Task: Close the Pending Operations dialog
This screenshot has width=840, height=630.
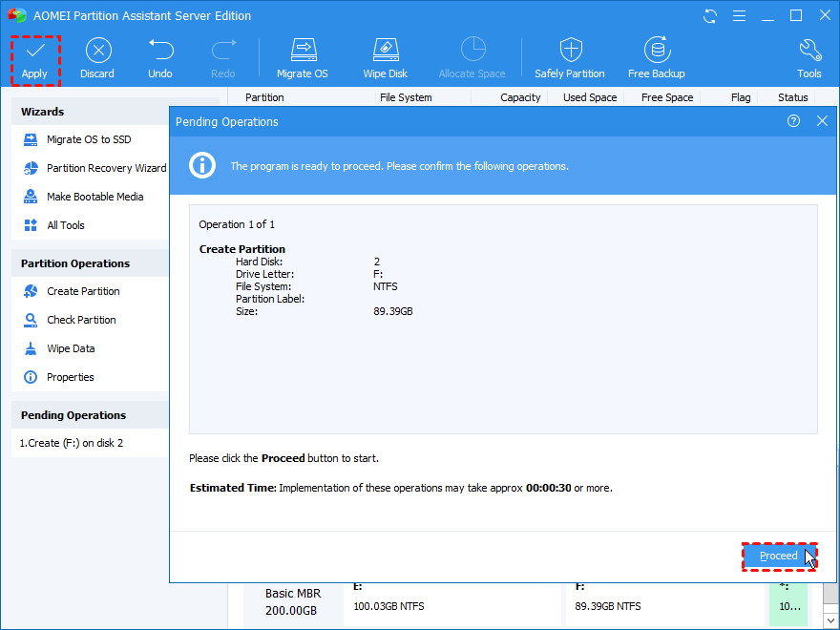Action: [822, 121]
